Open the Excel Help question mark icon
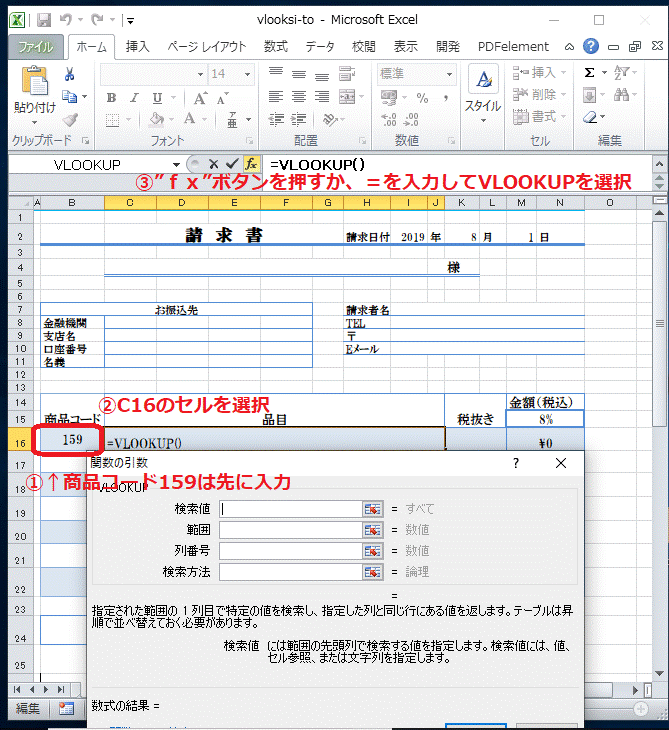 point(591,46)
